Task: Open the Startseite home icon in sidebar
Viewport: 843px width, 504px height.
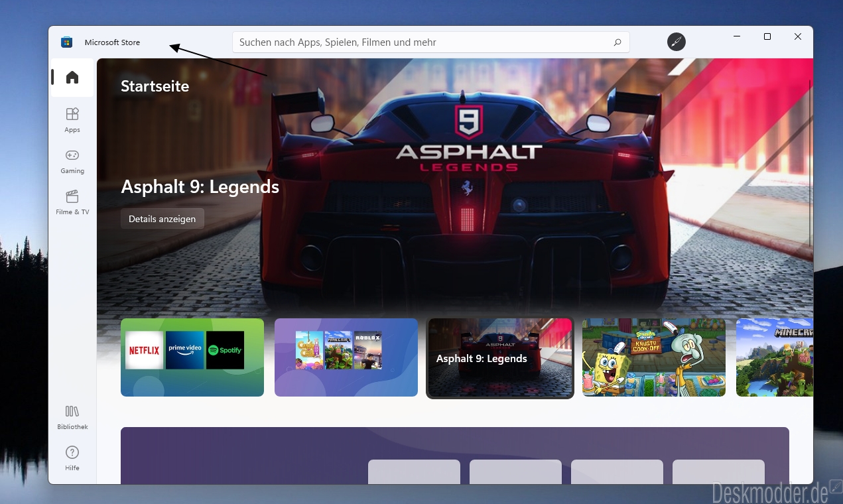Action: (72, 78)
